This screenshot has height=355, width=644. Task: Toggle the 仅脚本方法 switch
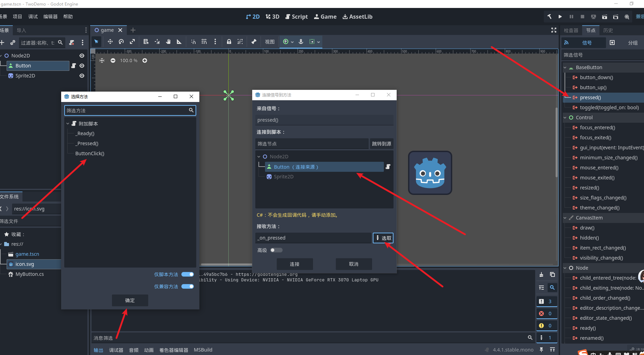[188, 274]
